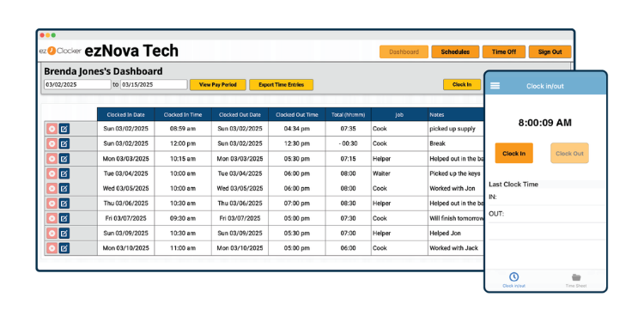Delete the Wed 03/05/2025 entry
This screenshot has height=322, width=644.
(52, 189)
